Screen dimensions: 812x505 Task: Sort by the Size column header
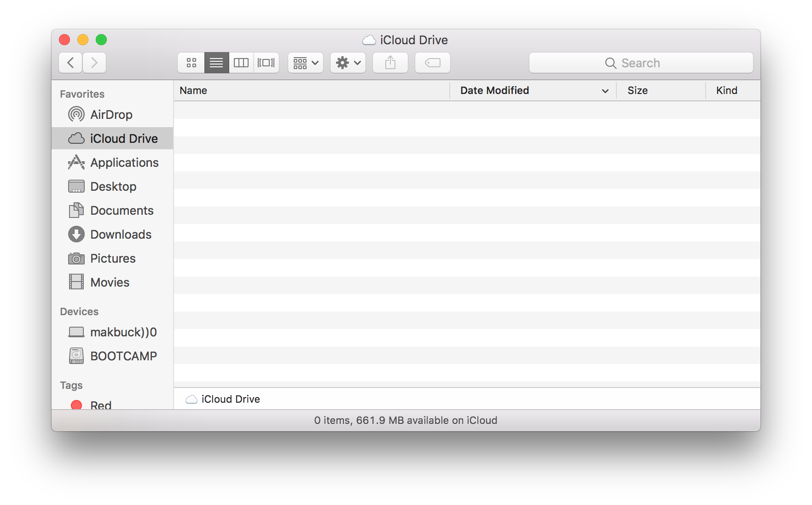(x=661, y=91)
